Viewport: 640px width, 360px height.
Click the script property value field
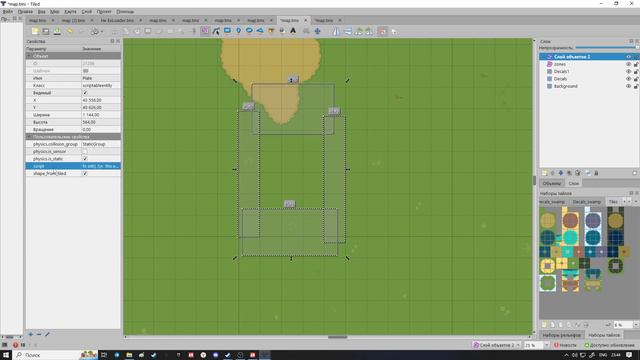101,166
